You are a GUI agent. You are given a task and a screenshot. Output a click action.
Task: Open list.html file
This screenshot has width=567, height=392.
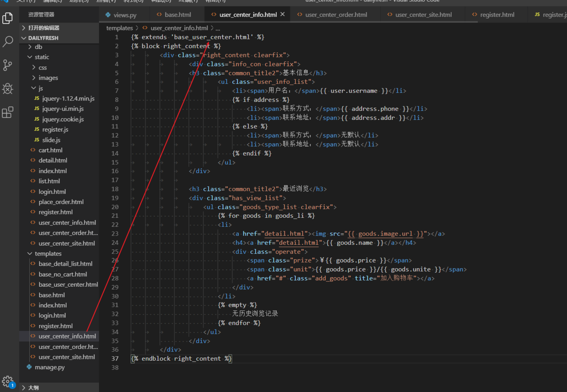[x=49, y=181]
